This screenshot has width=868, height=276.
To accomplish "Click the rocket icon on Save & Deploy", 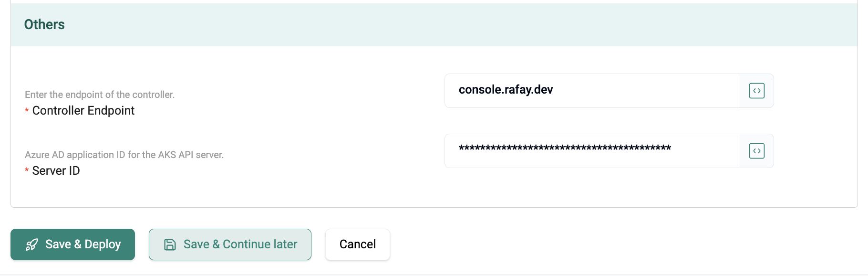I will pyautogui.click(x=32, y=244).
